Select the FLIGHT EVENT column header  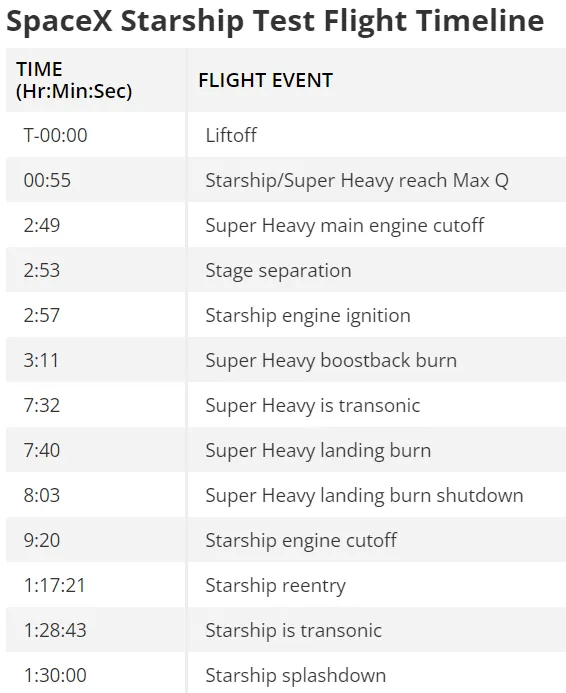[266, 80]
